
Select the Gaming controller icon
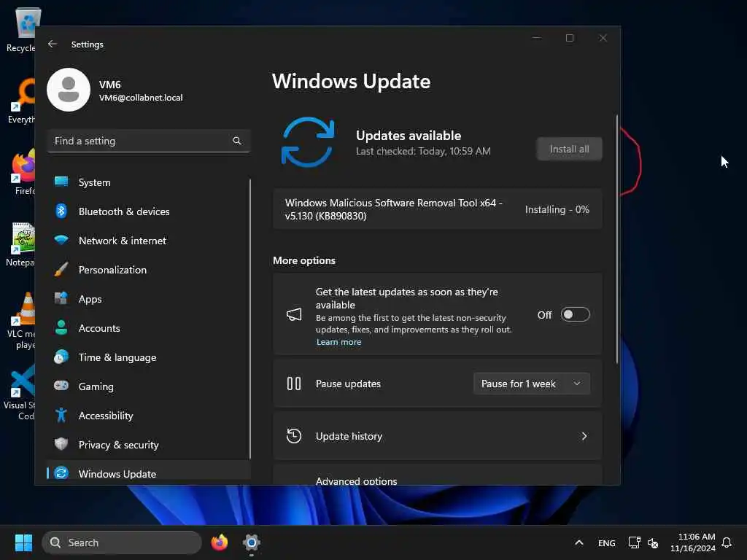click(x=61, y=386)
